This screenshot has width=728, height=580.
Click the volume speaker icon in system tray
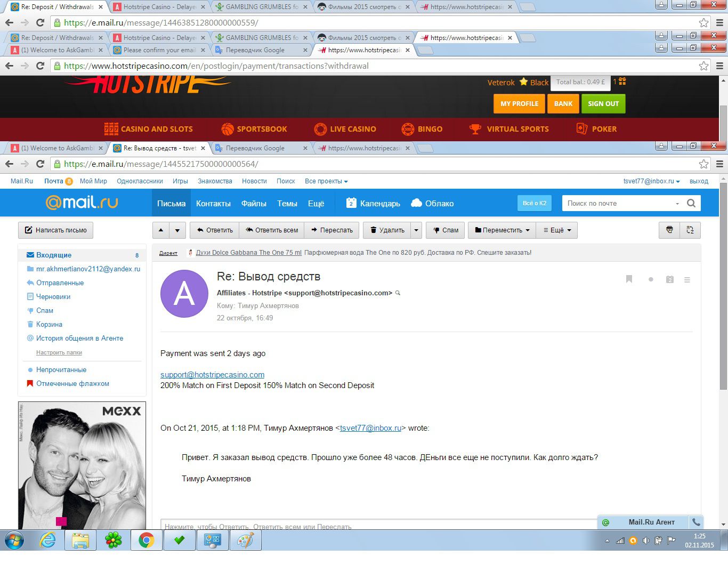click(x=646, y=540)
